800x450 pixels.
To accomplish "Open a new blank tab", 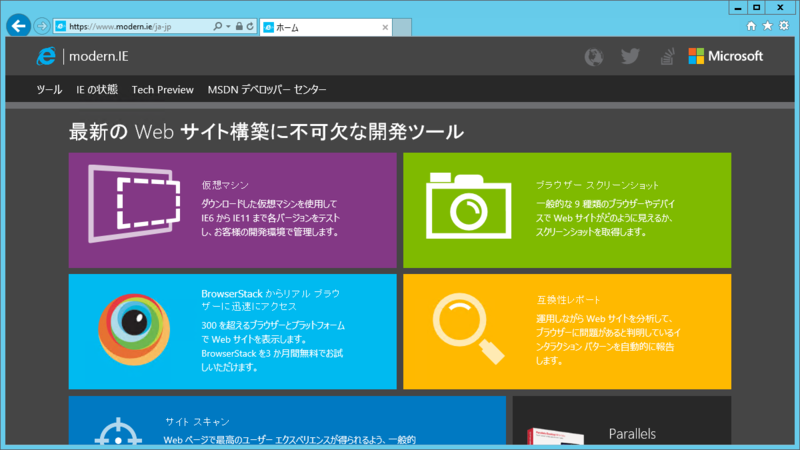I will click(402, 28).
